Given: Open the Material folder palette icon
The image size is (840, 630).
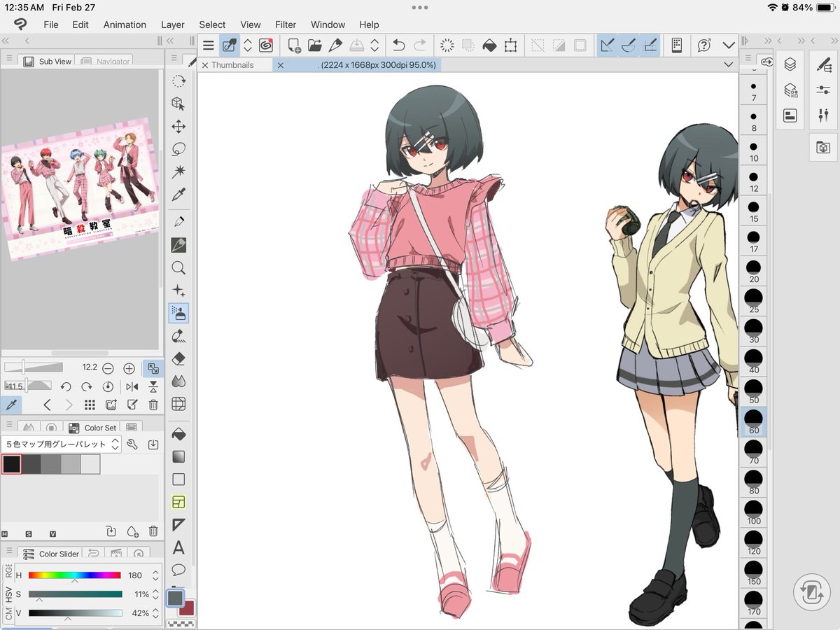Looking at the screenshot, I should click(x=823, y=148).
